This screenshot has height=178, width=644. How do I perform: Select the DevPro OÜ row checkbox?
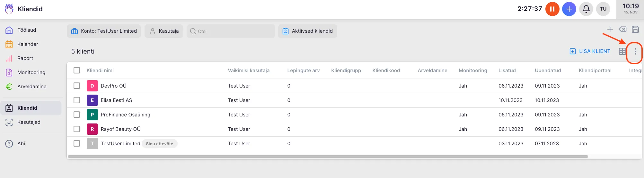pos(77,86)
